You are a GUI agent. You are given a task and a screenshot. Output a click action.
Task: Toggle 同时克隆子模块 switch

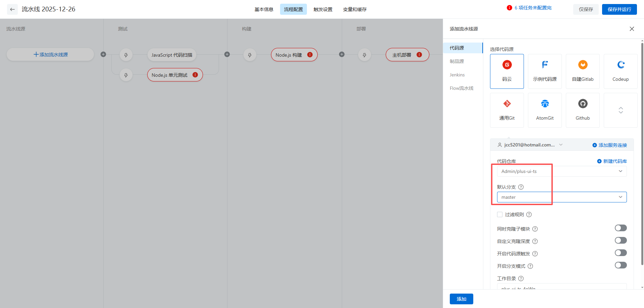621,228
